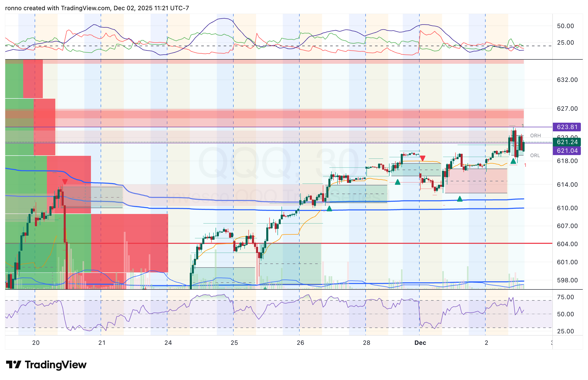The height and width of the screenshot is (380, 588).
Task: Open the ORL level label on the chart
Action: click(535, 155)
